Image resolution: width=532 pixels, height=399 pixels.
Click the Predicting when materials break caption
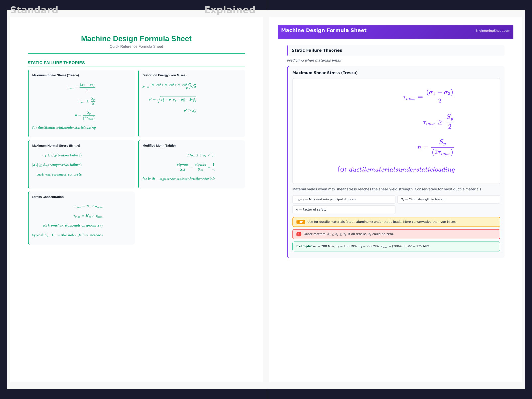(x=314, y=60)
